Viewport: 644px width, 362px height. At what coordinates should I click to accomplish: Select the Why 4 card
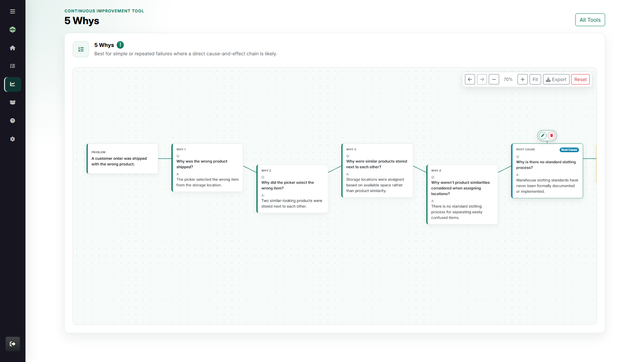click(x=462, y=194)
